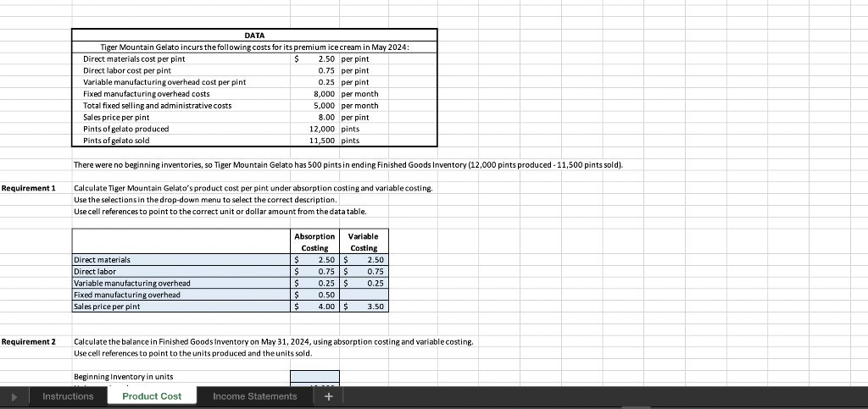Open the Variable manufacturing overhead description drop-down cell

point(181,283)
